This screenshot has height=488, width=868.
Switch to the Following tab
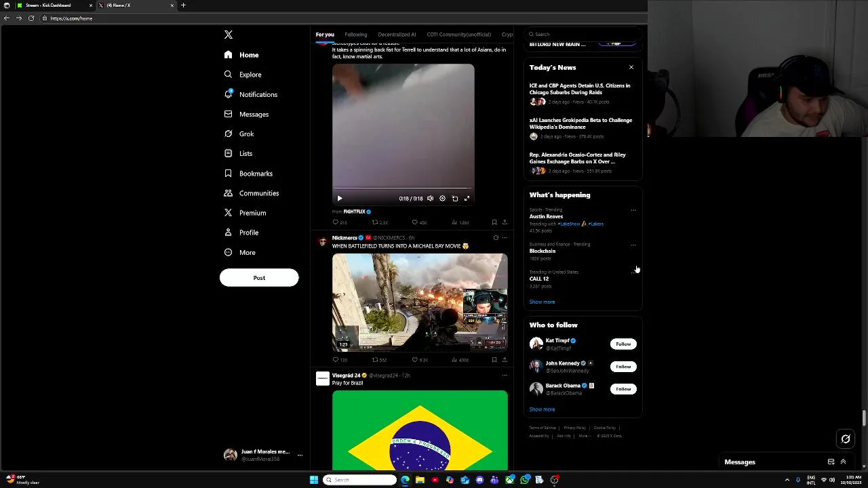click(x=355, y=35)
